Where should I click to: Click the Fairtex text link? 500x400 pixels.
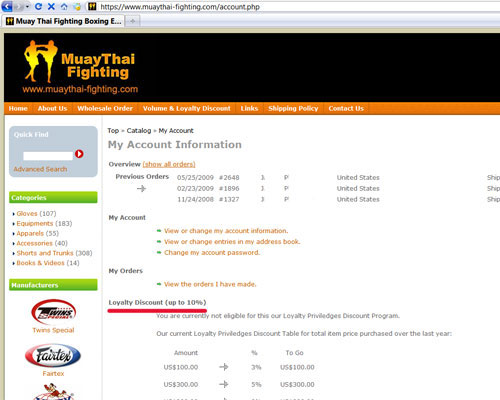click(x=53, y=373)
